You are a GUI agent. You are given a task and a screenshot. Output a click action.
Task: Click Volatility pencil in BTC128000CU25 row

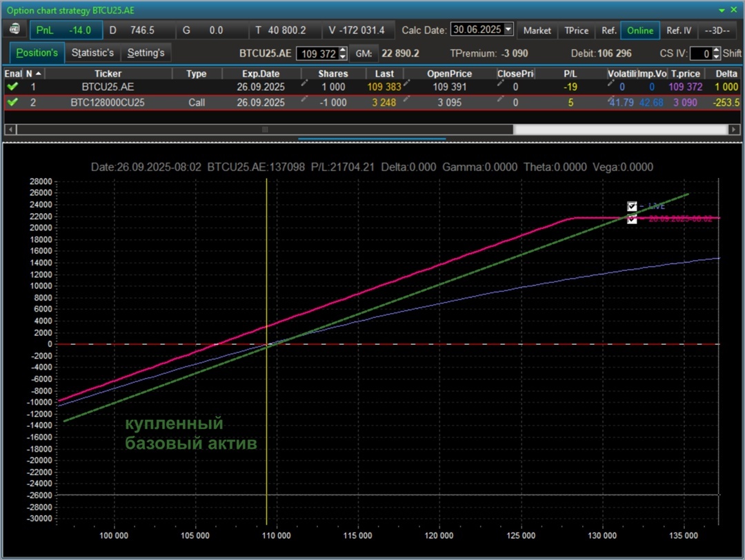coord(611,99)
